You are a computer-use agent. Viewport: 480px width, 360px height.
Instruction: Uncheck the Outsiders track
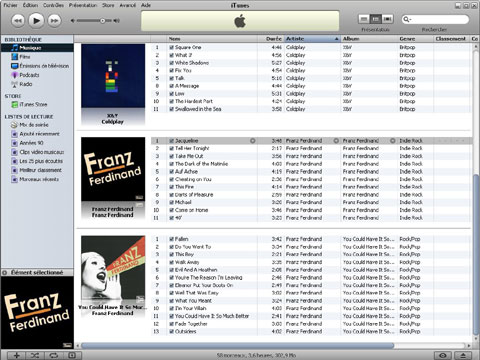[x=171, y=331]
